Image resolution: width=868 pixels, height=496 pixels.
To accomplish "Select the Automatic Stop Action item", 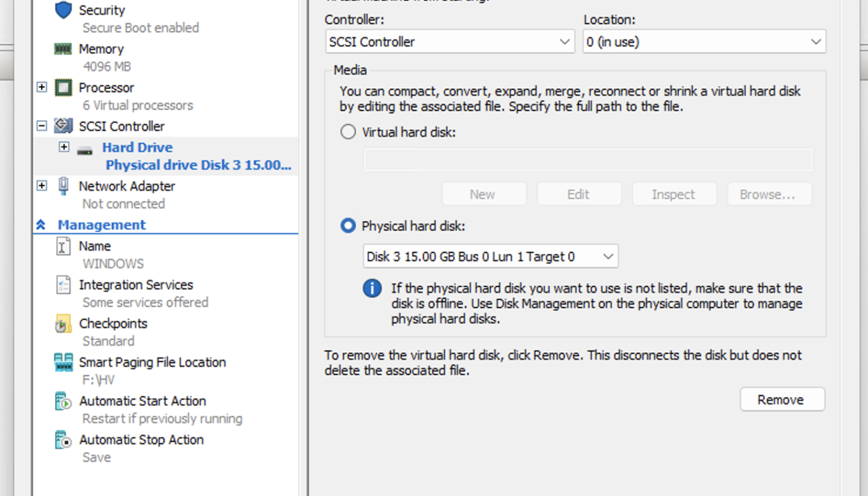I will pyautogui.click(x=141, y=440).
